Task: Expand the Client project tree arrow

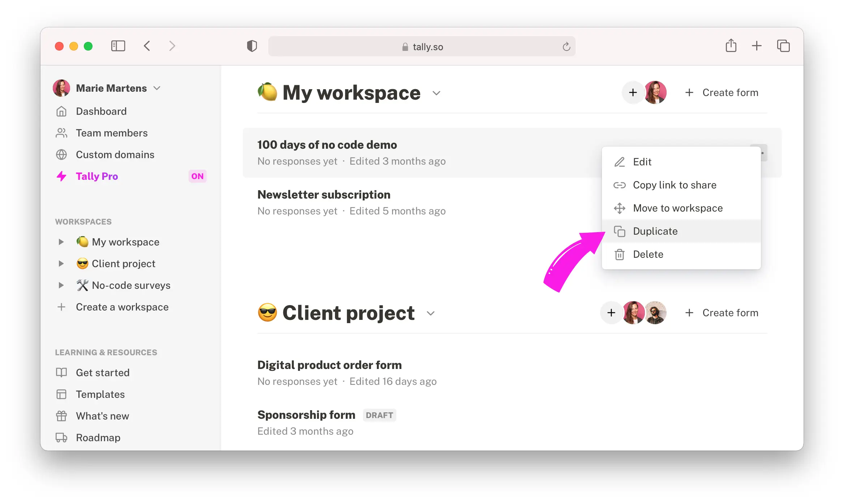Action: coord(61,264)
